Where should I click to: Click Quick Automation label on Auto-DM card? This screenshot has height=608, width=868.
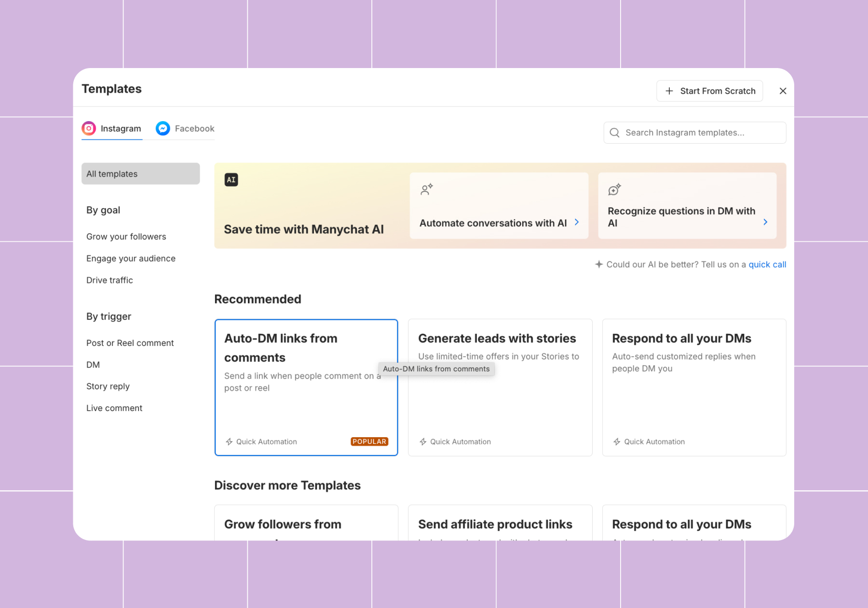(267, 442)
